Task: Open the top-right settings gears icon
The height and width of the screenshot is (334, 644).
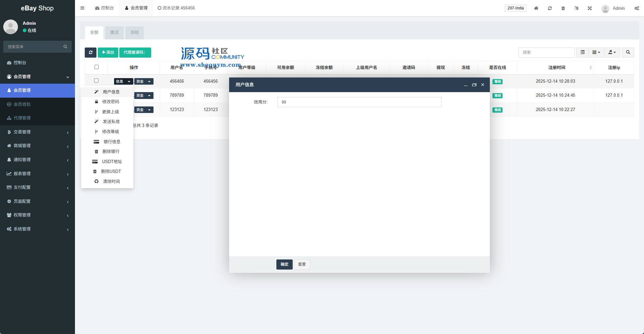Action: (637, 8)
